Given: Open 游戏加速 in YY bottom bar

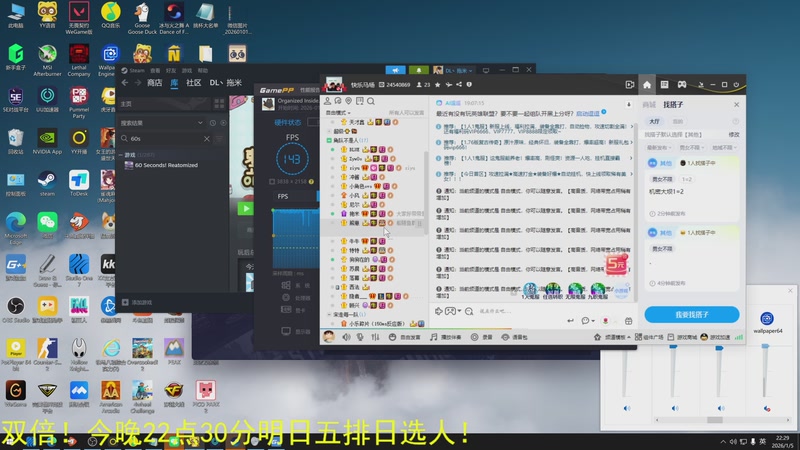Looking at the screenshot, I should pyautogui.click(x=715, y=337).
